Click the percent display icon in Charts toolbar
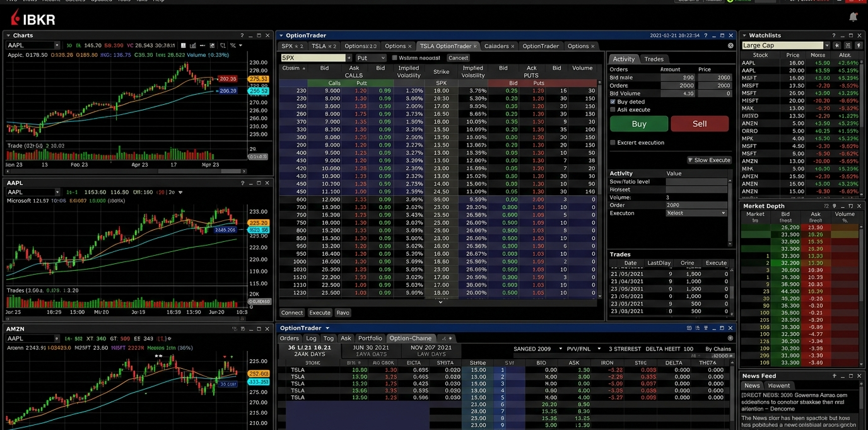 click(232, 45)
